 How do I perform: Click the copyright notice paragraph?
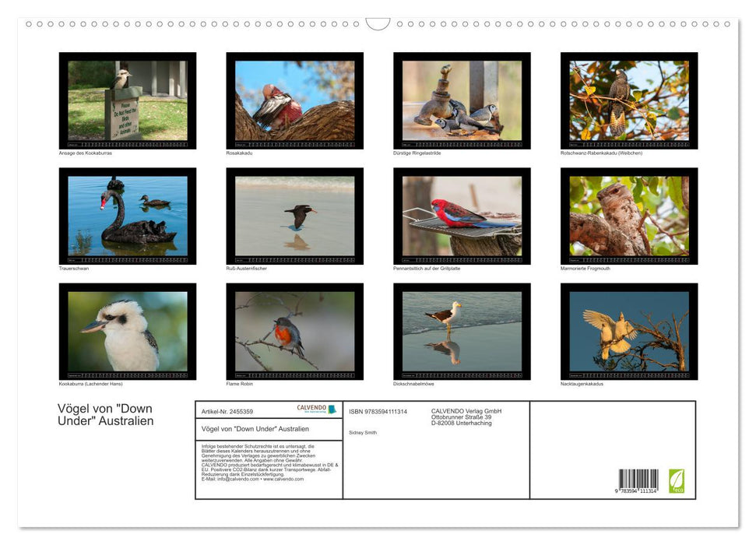coord(270,462)
